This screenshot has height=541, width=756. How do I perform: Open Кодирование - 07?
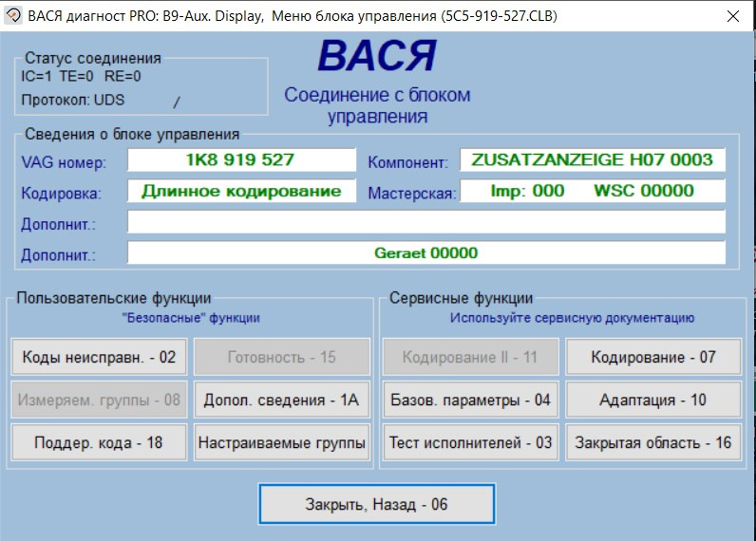coord(653,357)
